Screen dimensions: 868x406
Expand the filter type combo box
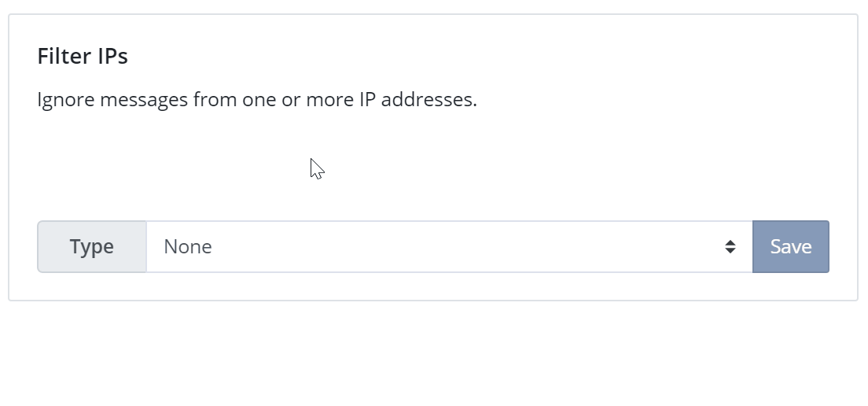pos(450,246)
